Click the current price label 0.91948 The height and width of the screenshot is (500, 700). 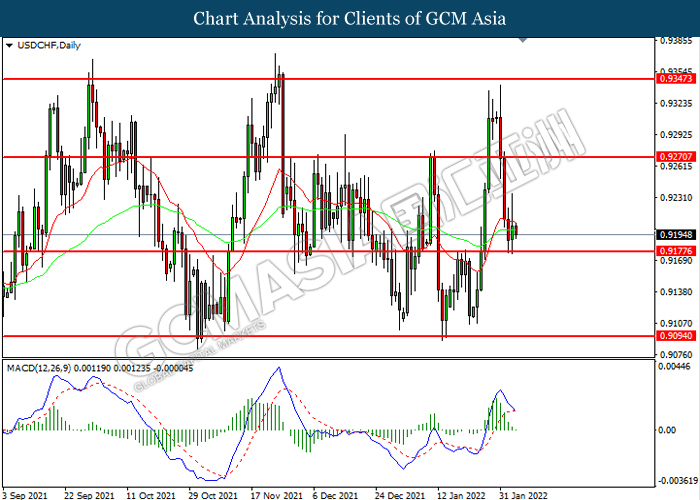pos(676,234)
